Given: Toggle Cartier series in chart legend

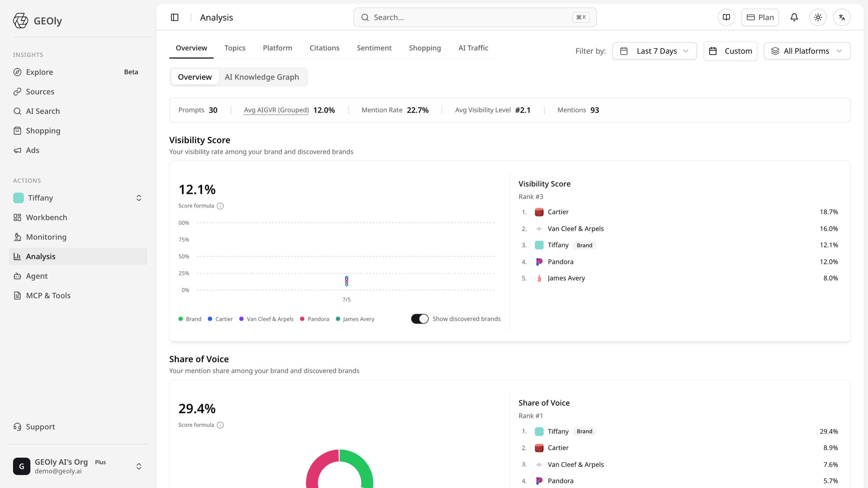Looking at the screenshot, I should [x=220, y=319].
